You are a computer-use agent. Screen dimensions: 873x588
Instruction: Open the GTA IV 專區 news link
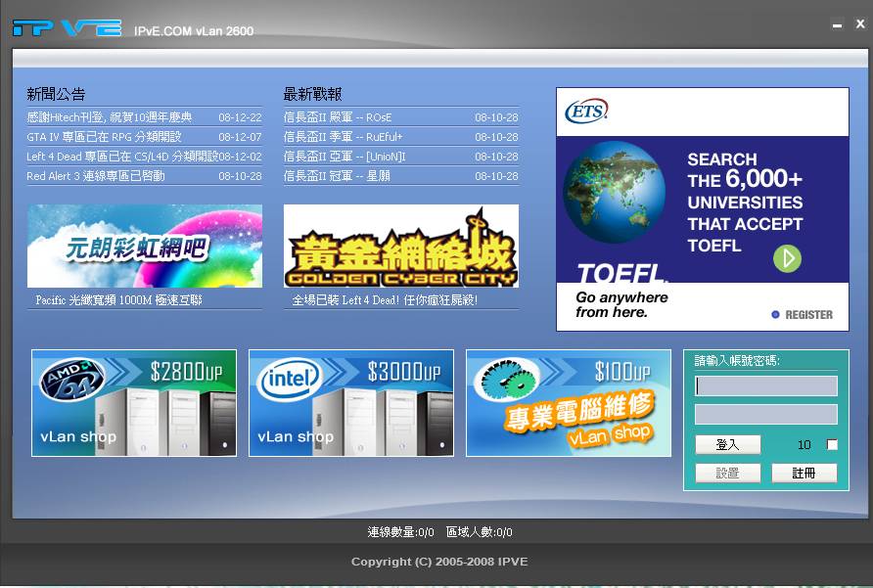(x=104, y=137)
